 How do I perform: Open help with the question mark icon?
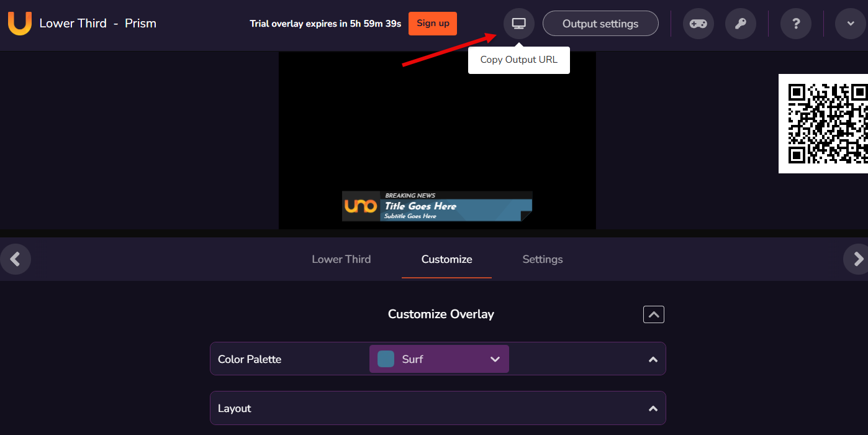tap(796, 24)
